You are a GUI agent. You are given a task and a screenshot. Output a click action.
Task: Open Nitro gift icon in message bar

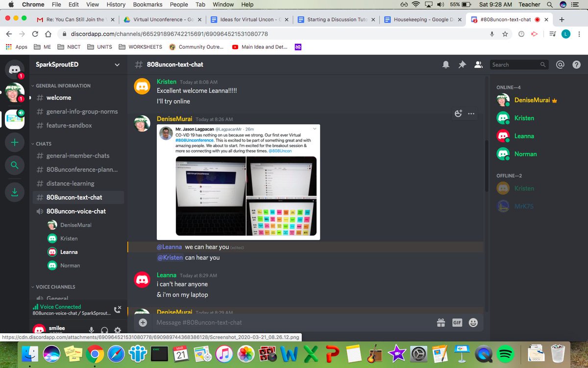[441, 322]
